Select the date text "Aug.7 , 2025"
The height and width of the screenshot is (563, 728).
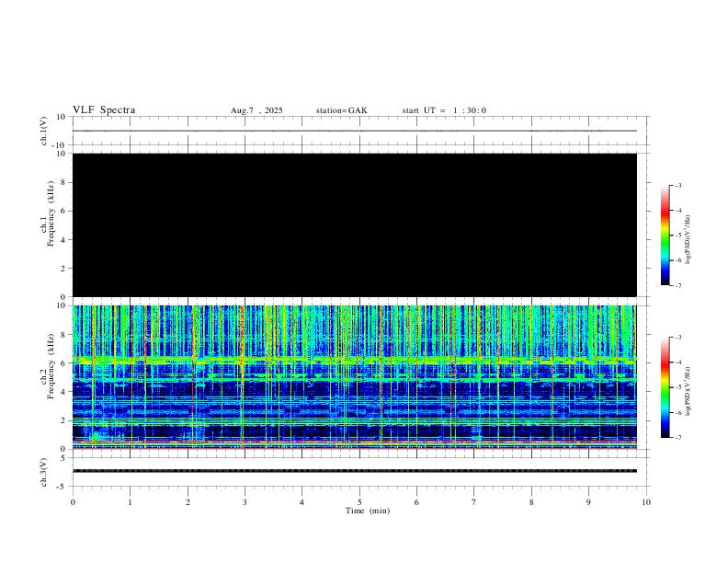click(x=256, y=110)
